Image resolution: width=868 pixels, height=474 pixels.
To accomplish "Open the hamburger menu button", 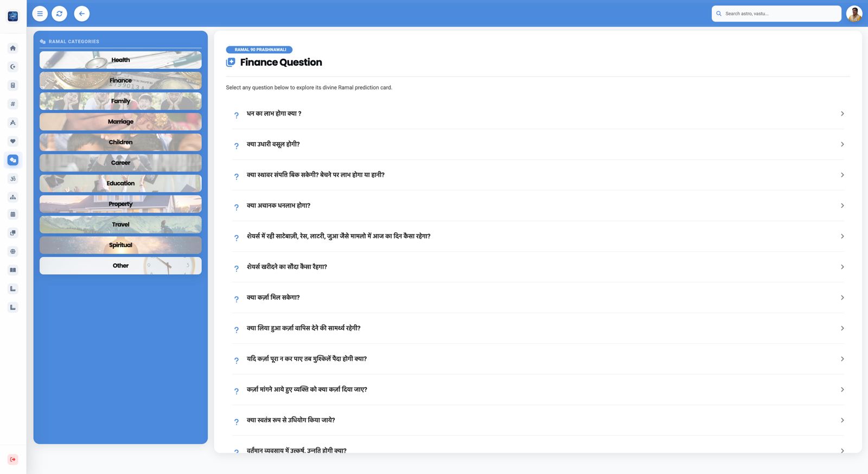I will coord(40,14).
